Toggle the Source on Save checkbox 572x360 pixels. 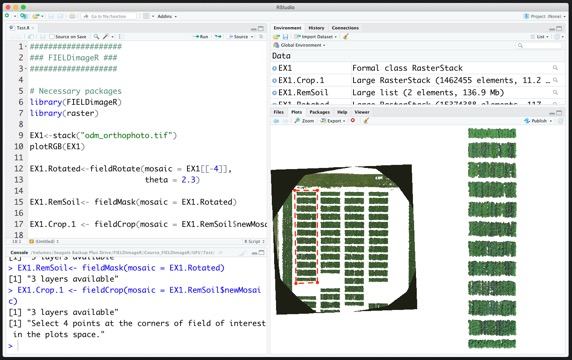51,36
